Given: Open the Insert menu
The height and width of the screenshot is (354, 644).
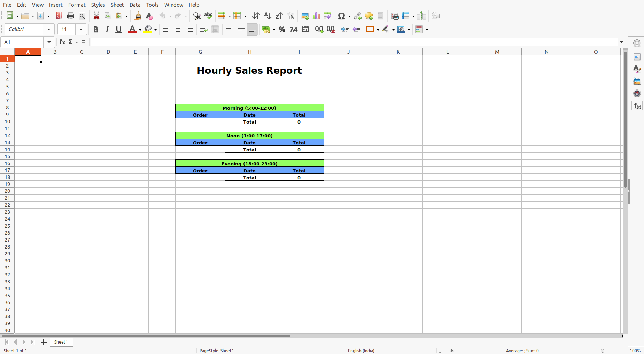Looking at the screenshot, I should point(56,5).
